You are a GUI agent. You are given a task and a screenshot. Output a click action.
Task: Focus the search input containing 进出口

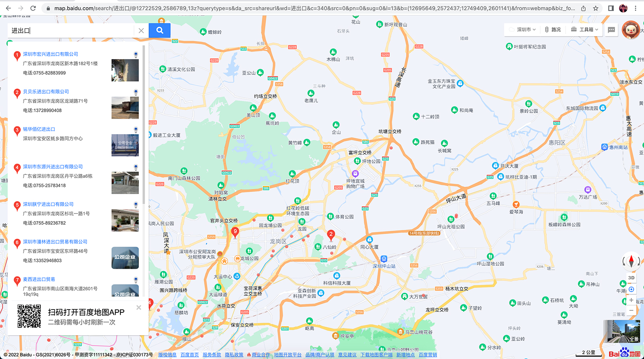[70, 31]
